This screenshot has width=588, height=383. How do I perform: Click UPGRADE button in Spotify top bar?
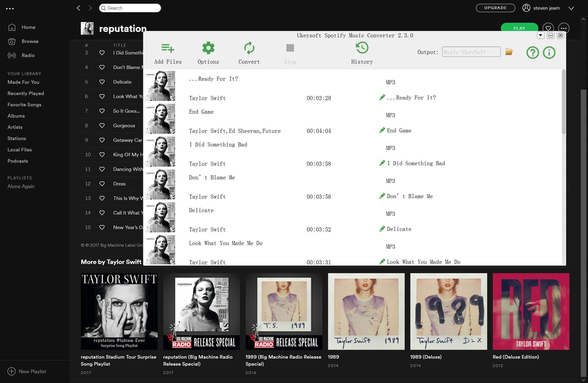point(495,8)
